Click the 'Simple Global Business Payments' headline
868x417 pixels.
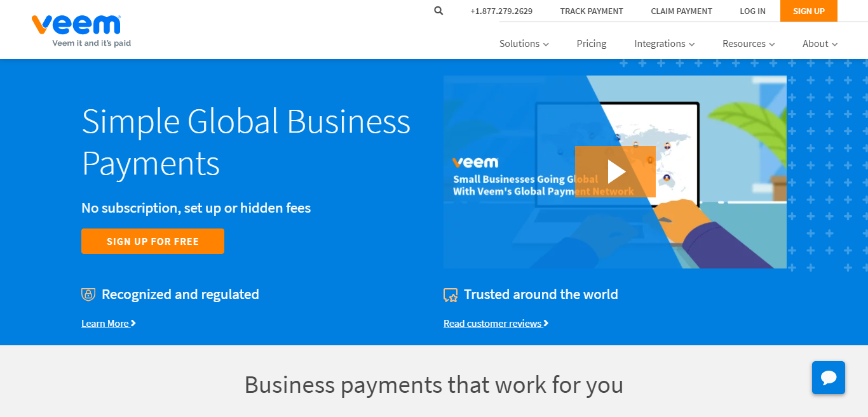pos(247,142)
